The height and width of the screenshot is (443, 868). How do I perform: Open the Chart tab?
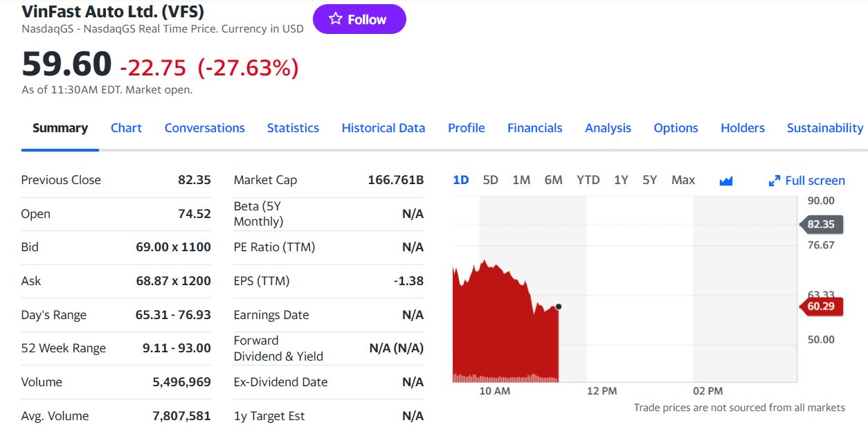126,128
